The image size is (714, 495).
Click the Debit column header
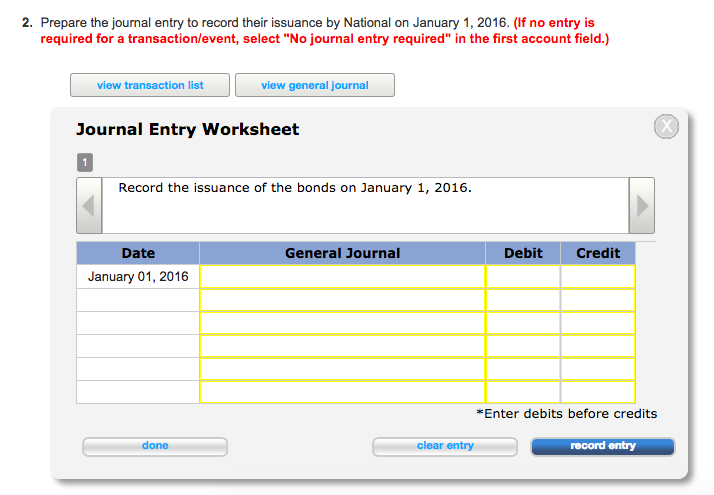pos(523,253)
